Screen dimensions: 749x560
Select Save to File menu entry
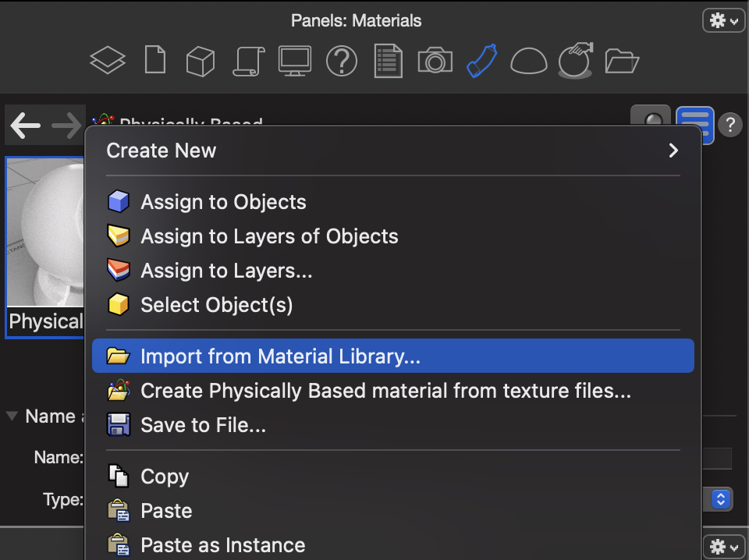(392, 425)
